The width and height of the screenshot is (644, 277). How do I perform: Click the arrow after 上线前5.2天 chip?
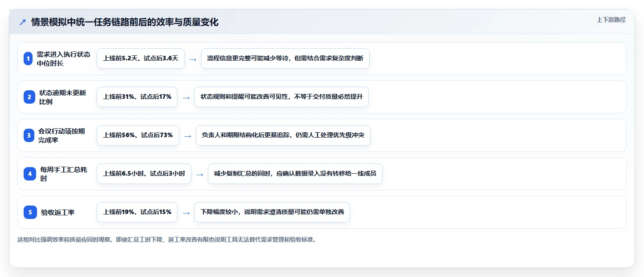(x=193, y=59)
